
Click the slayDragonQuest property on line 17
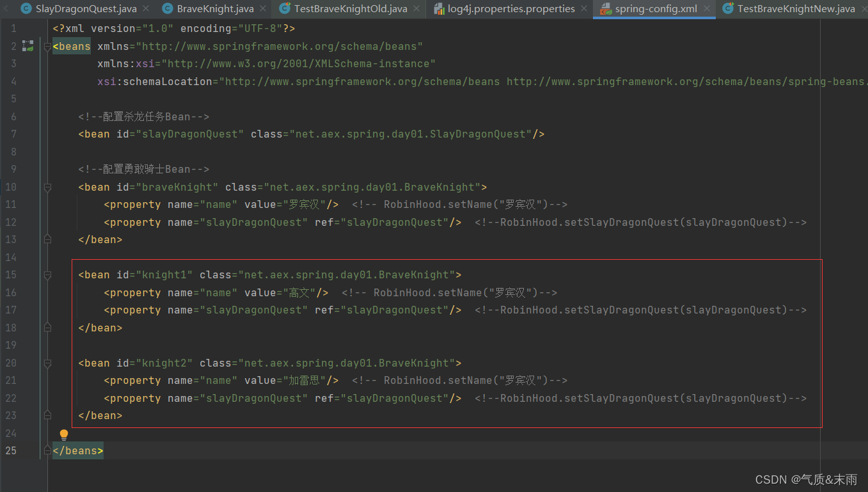(283, 310)
